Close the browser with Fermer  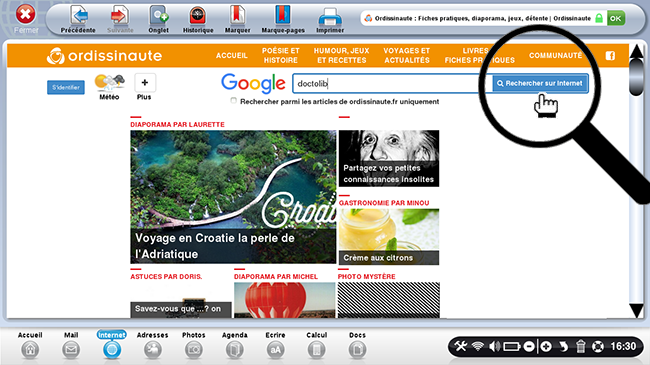pyautogui.click(x=26, y=19)
